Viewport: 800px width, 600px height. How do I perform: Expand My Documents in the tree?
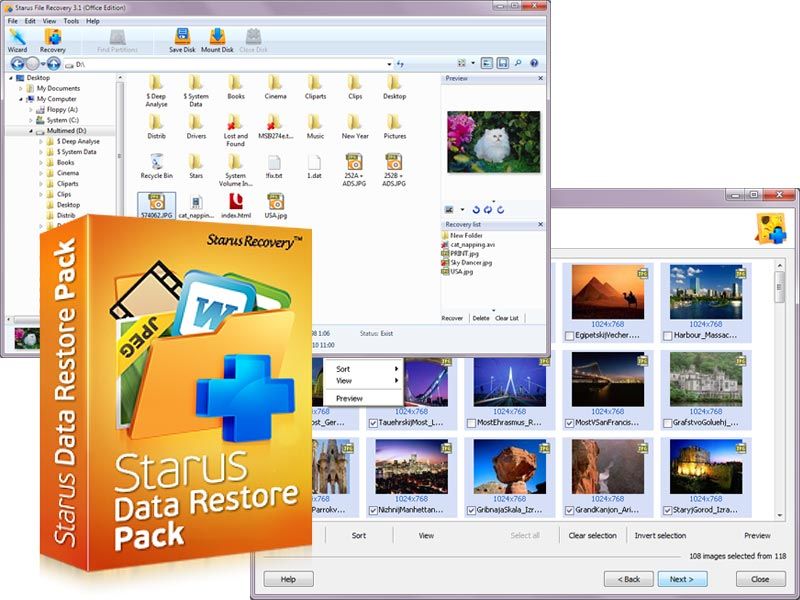[21, 88]
